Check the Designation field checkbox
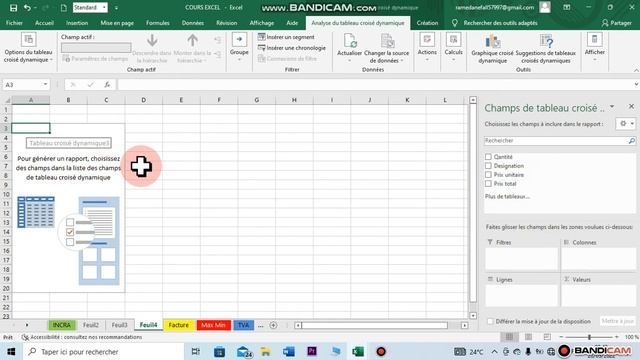 point(488,166)
